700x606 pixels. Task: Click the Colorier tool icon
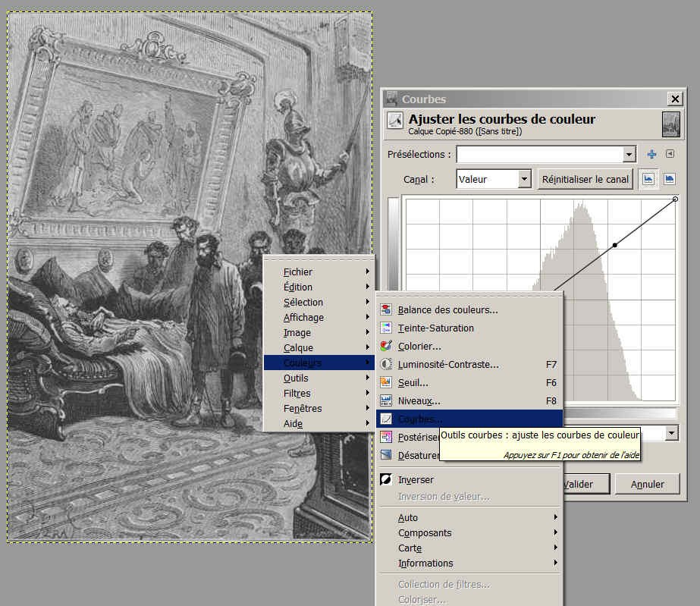click(x=386, y=347)
